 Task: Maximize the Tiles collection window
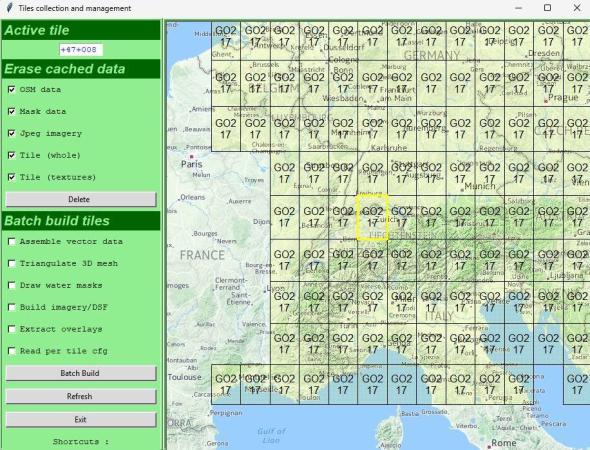coord(547,8)
